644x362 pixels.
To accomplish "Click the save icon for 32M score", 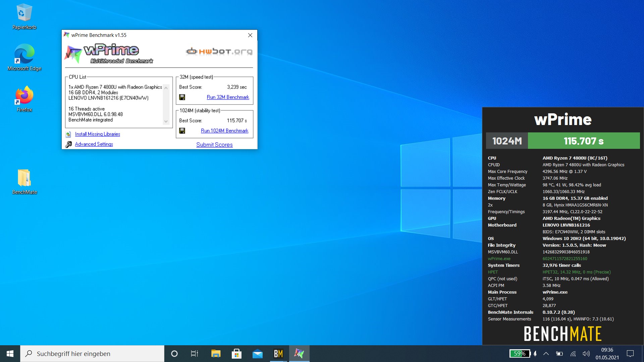I will [182, 97].
